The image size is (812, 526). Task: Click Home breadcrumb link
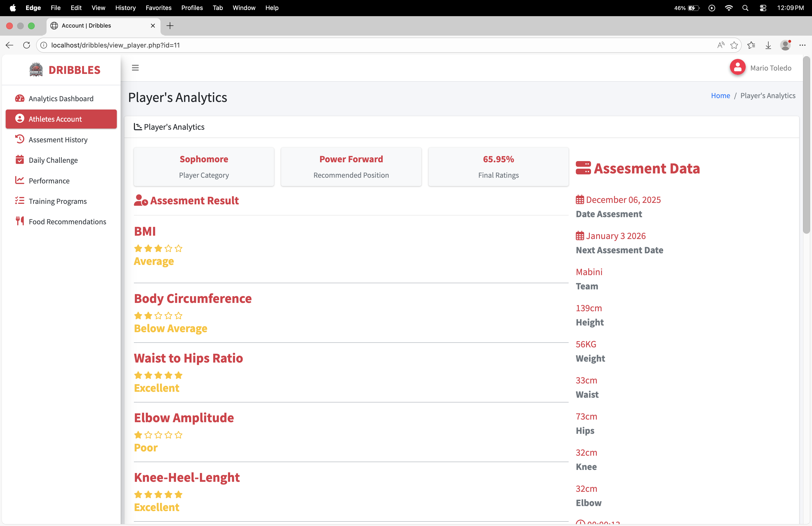pos(720,96)
